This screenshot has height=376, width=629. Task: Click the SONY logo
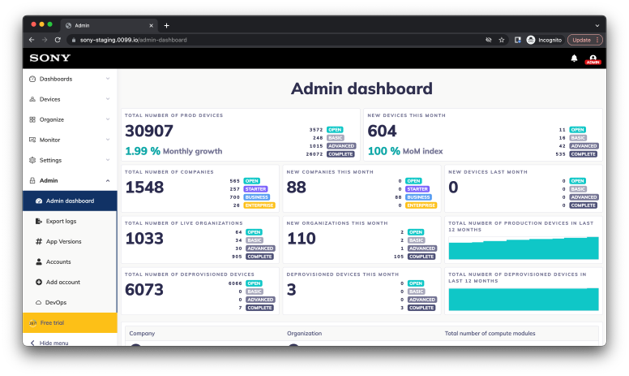pos(50,58)
